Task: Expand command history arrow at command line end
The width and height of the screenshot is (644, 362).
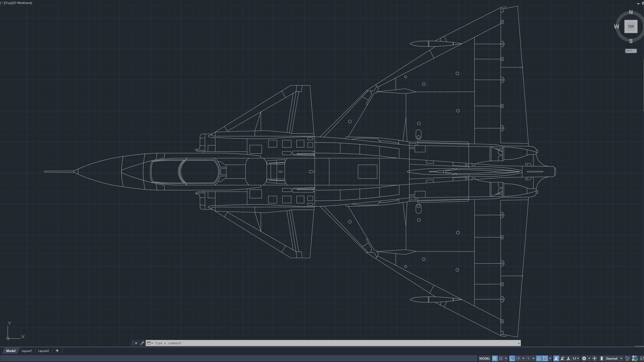Action: coord(519,343)
